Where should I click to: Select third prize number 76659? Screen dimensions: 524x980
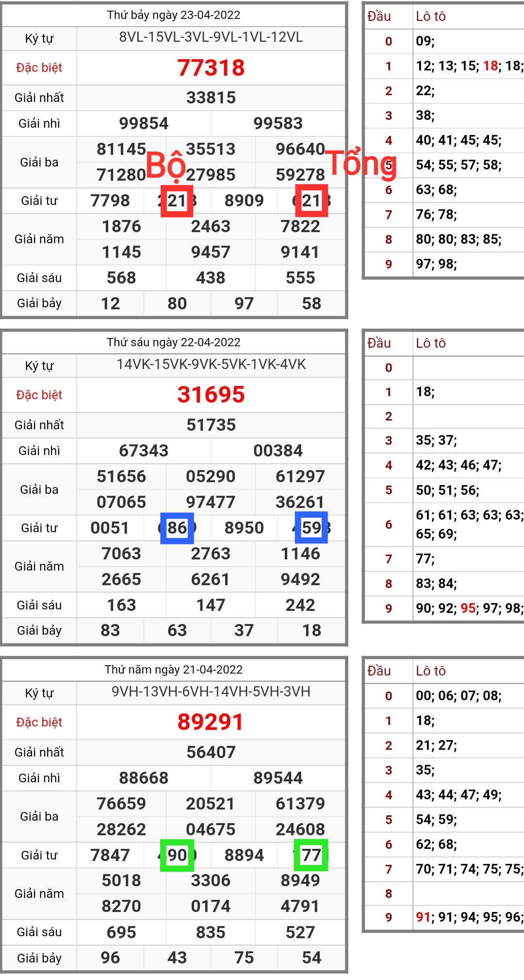tap(121, 804)
